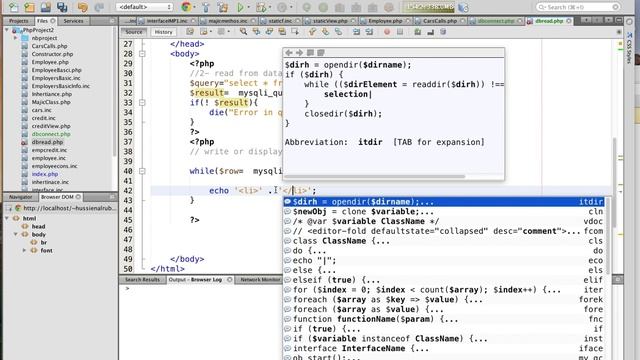The image size is (640, 360).
Task: Select the foreach $key => $value completion
Action: (x=444, y=300)
